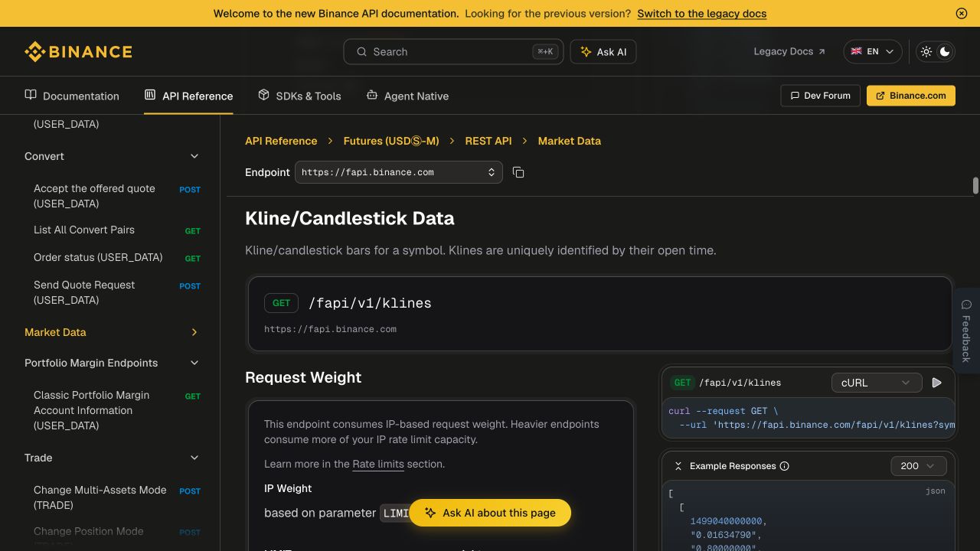
Task: Open the EN language dropdown
Action: click(x=872, y=51)
